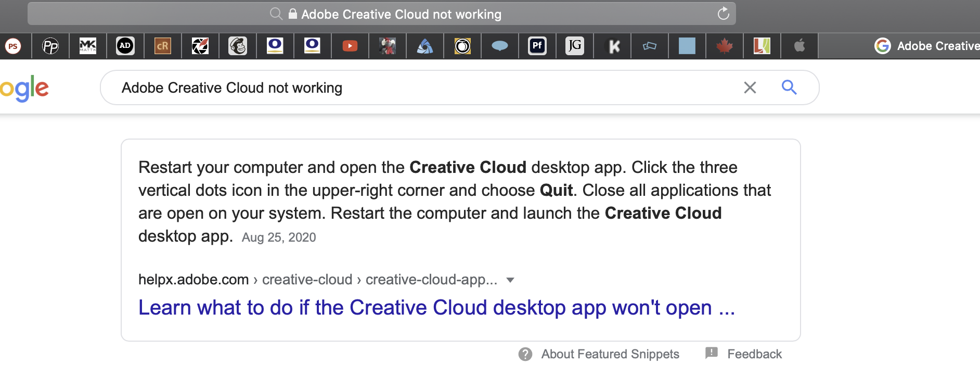Viewport: 980px width, 375px height.
Task: Select the Adobe Portfolio (Pf) pinned tab
Action: 537,46
